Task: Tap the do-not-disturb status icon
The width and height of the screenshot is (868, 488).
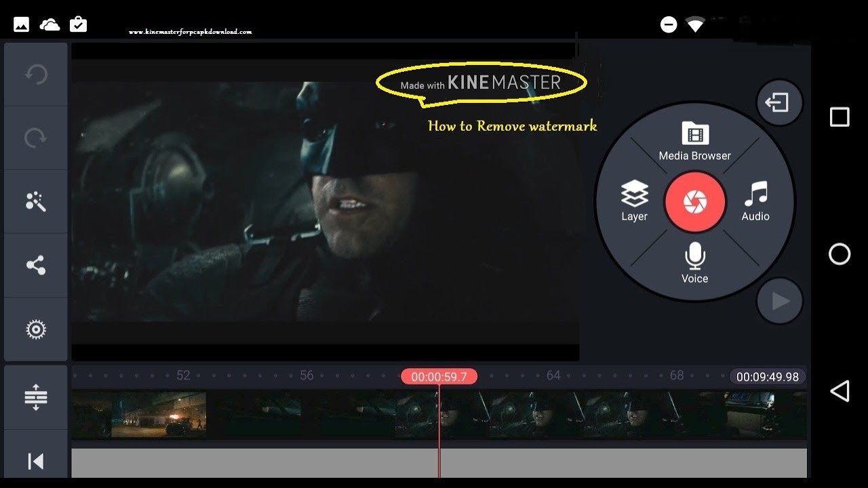Action: coord(669,25)
